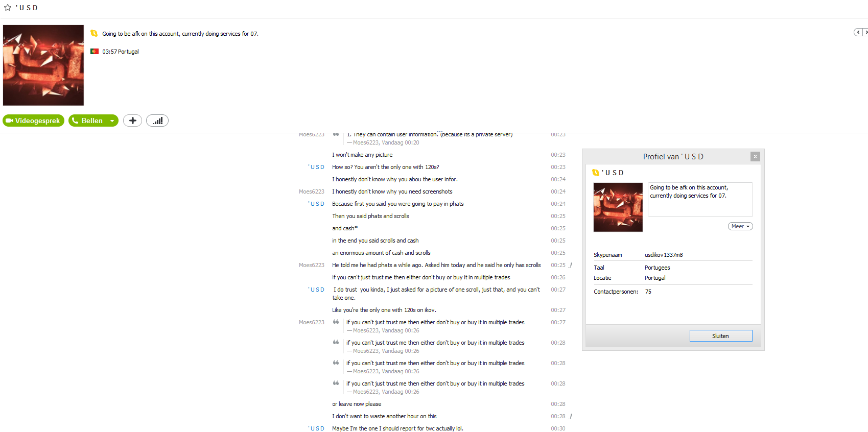Click quote icon directly above 'or leave now please'
This screenshot has height=432, width=868.
336,383
